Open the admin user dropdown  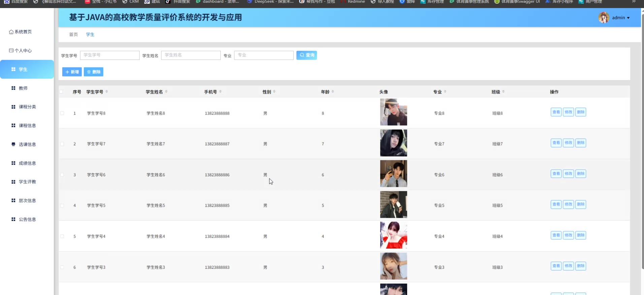click(614, 18)
